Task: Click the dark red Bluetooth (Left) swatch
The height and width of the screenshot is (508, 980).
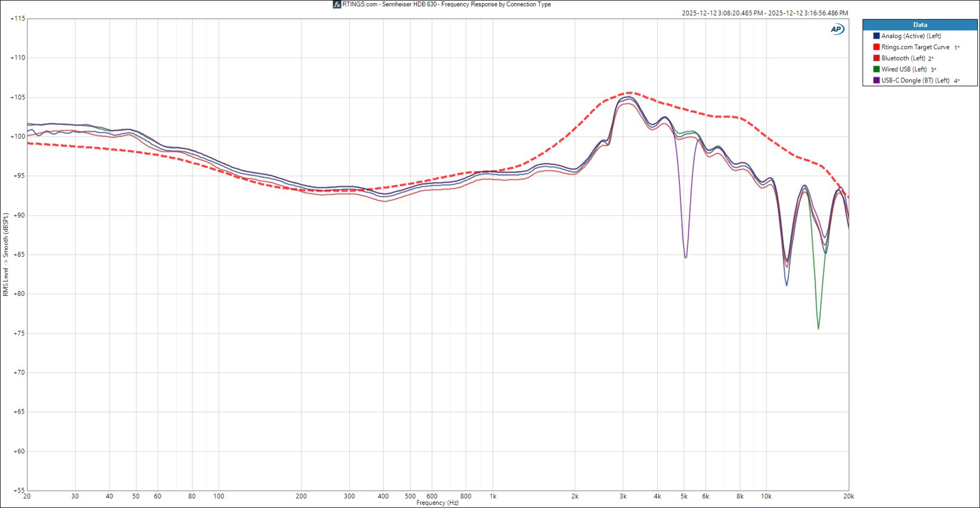Action: pyautogui.click(x=877, y=58)
